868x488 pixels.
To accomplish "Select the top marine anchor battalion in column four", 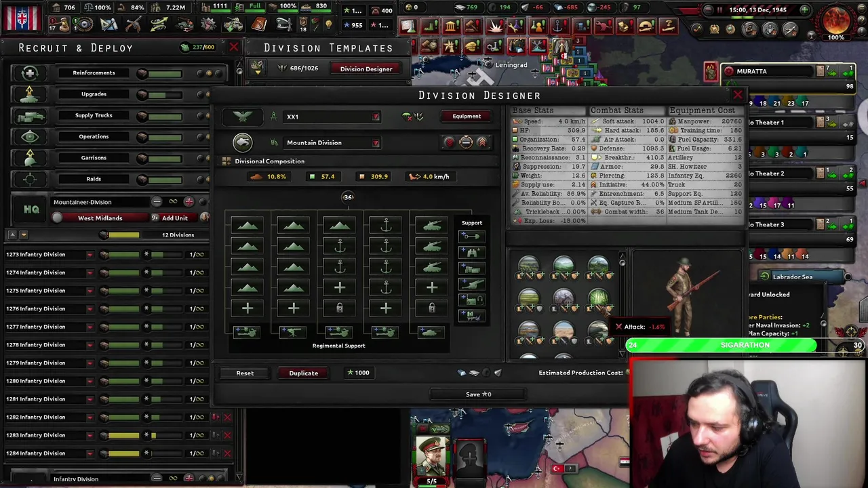I will [386, 226].
